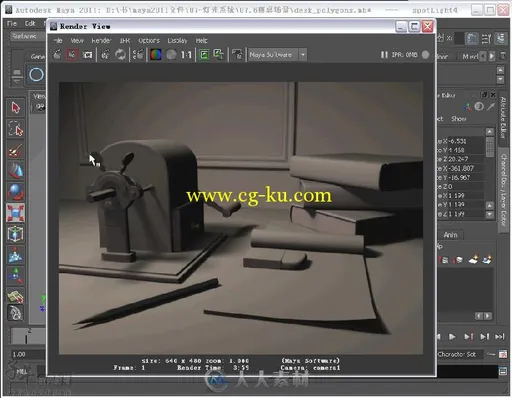Viewport: 512px width, 398px height.
Task: Click Show Render Diagnostics icon in Render View
Action: [237, 54]
